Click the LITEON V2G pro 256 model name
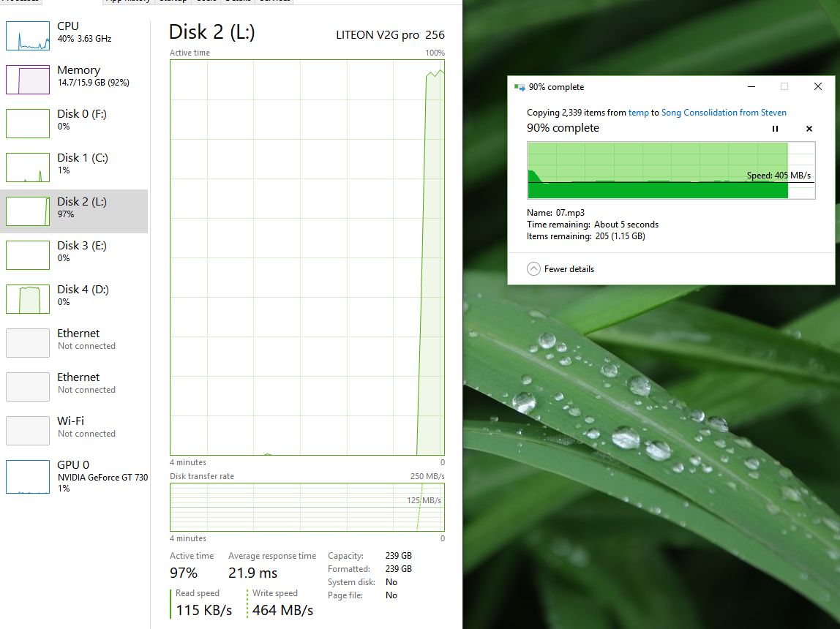This screenshot has width=840, height=629. (390, 35)
